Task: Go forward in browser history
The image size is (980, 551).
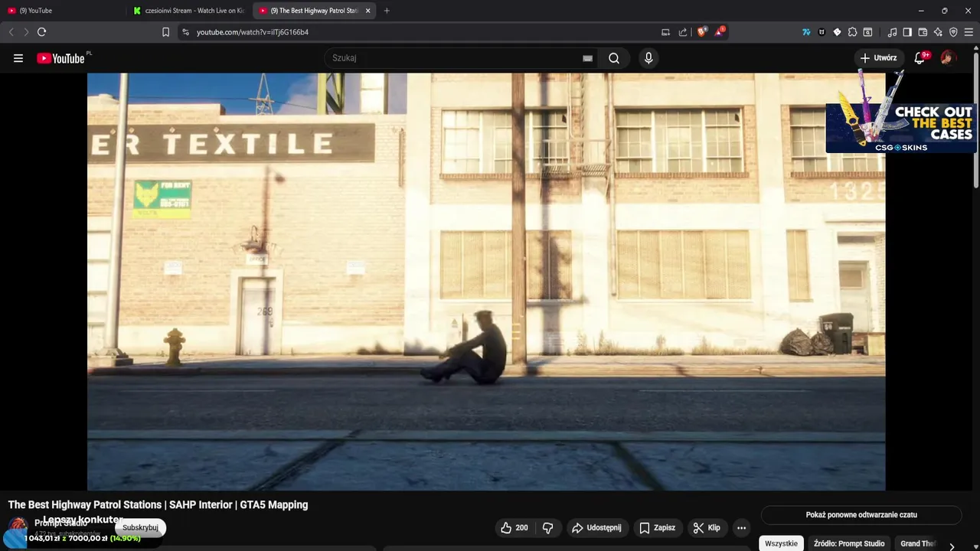Action: pos(26,32)
